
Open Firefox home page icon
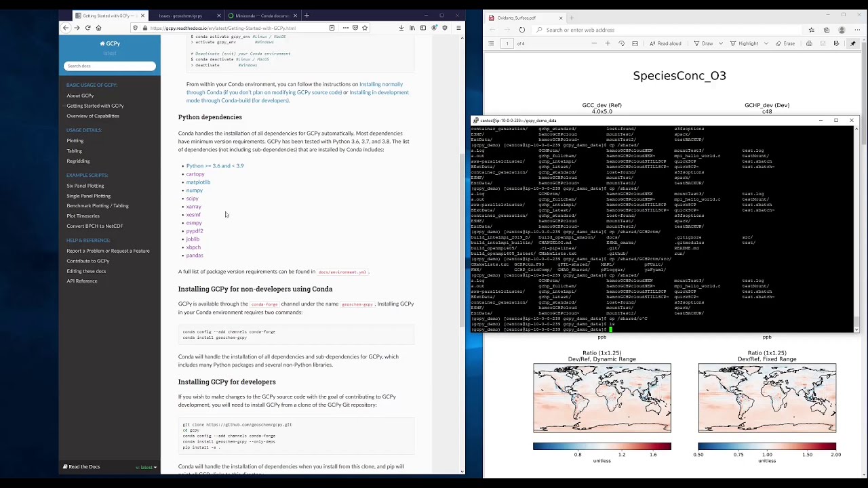98,28
